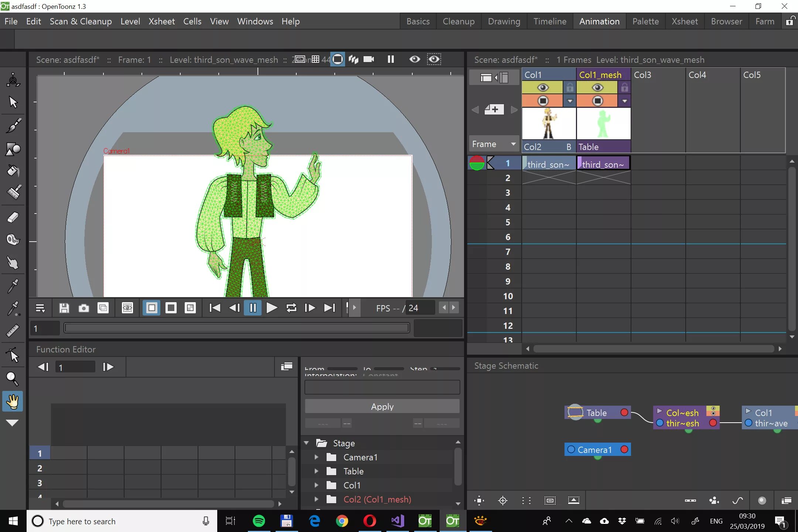The height and width of the screenshot is (532, 798).
Task: Toggle the Col1_mesh column lock
Action: click(624, 88)
